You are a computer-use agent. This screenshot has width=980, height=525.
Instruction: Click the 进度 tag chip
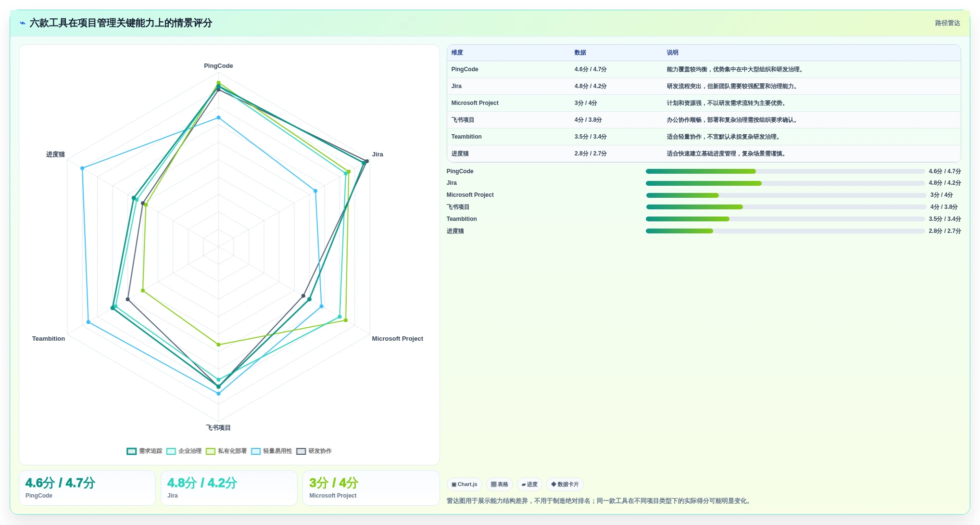coord(529,484)
